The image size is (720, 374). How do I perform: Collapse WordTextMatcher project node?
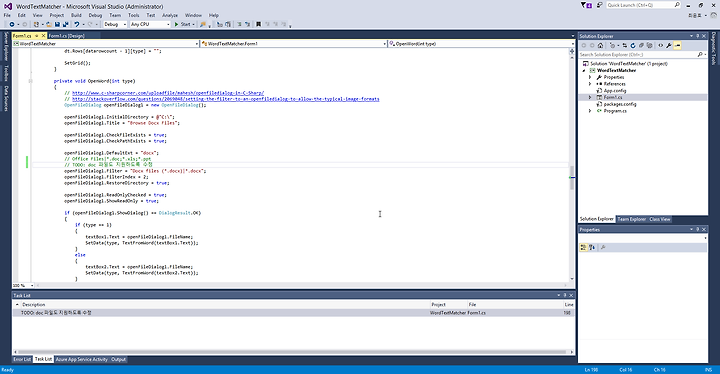(x=584, y=71)
